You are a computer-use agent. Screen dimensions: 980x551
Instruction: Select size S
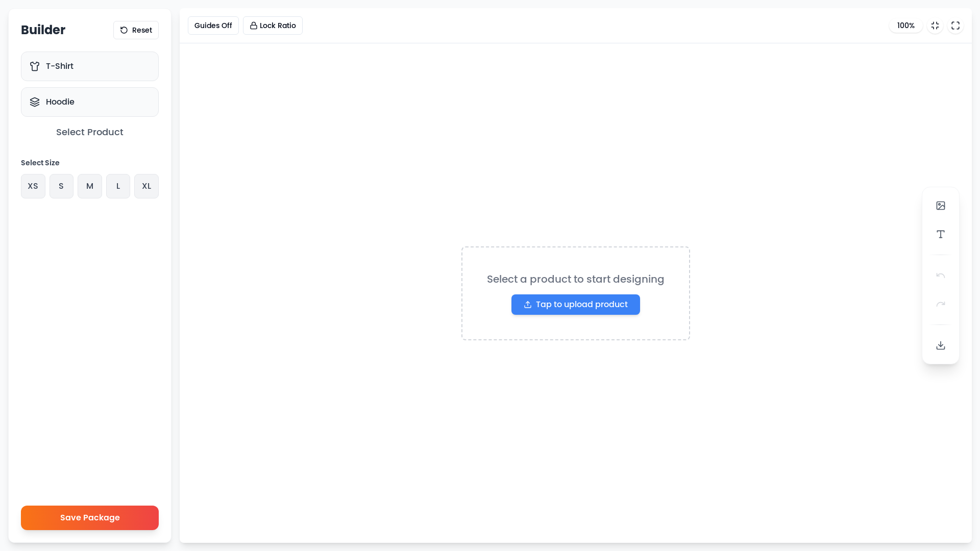(61, 186)
